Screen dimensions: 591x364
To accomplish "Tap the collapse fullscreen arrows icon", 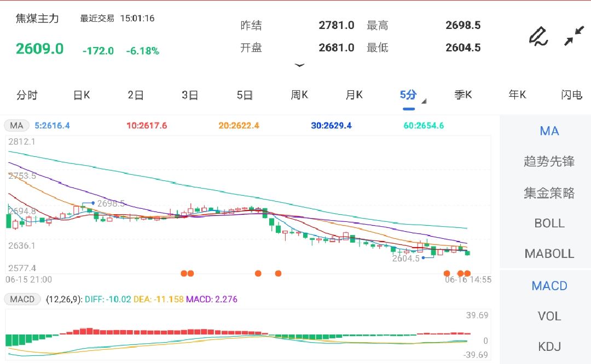I will (x=574, y=36).
